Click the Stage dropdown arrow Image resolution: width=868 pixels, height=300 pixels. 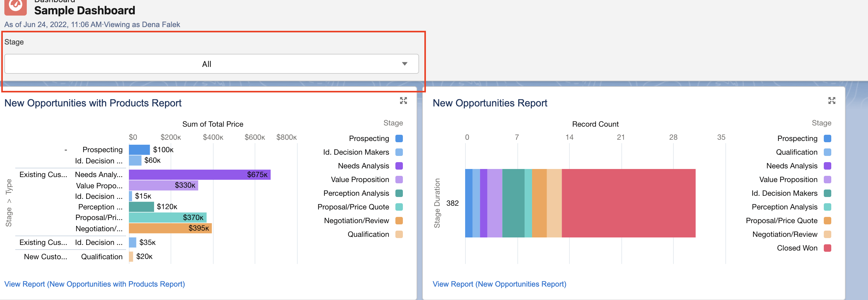pos(405,63)
